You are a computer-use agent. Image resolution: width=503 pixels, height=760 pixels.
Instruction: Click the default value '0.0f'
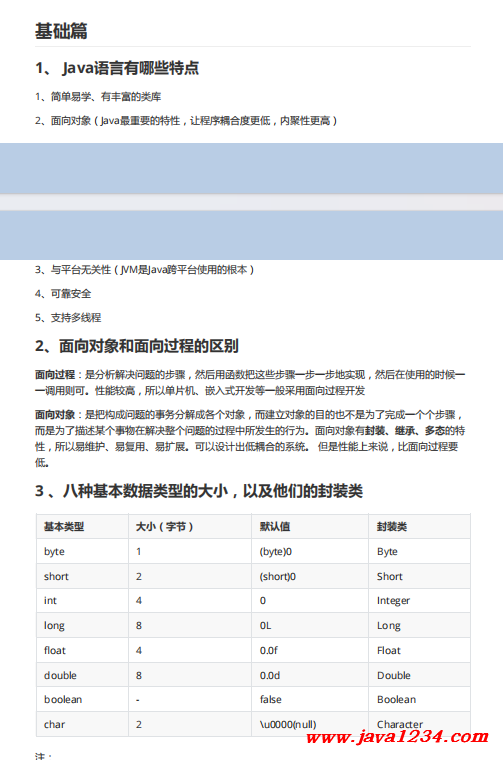click(268, 650)
